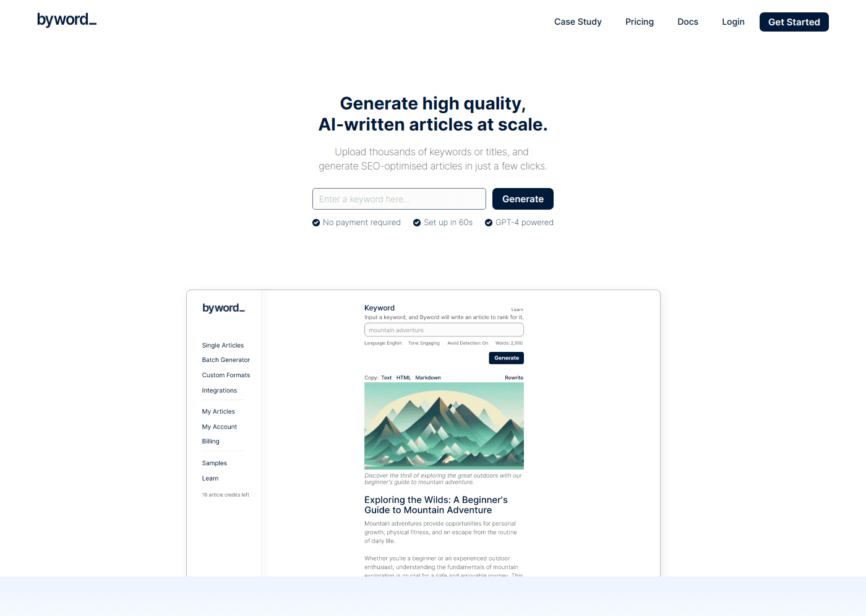Click the Discover the thrill image caption
Viewport: 866px width, 616px height.
point(443,479)
